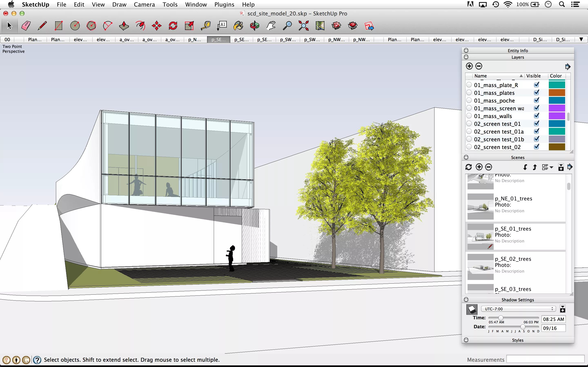The height and width of the screenshot is (367, 588).
Task: Select the Eraser tool
Action: point(26,26)
